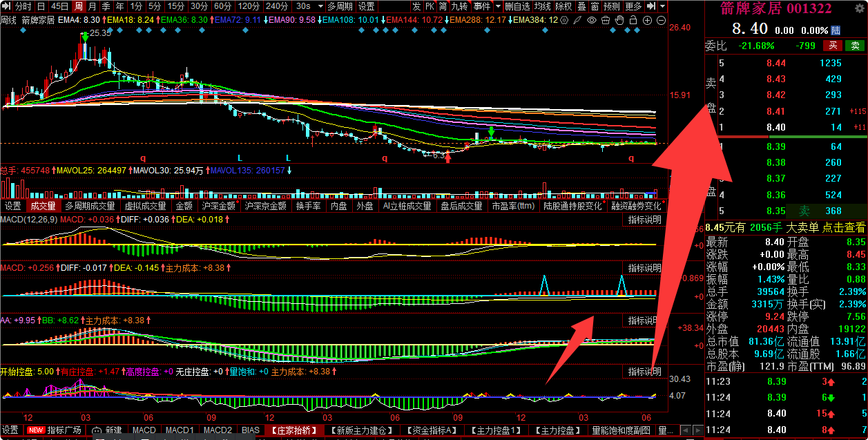Select the 60分 period
868x440 pixels.
223,6
